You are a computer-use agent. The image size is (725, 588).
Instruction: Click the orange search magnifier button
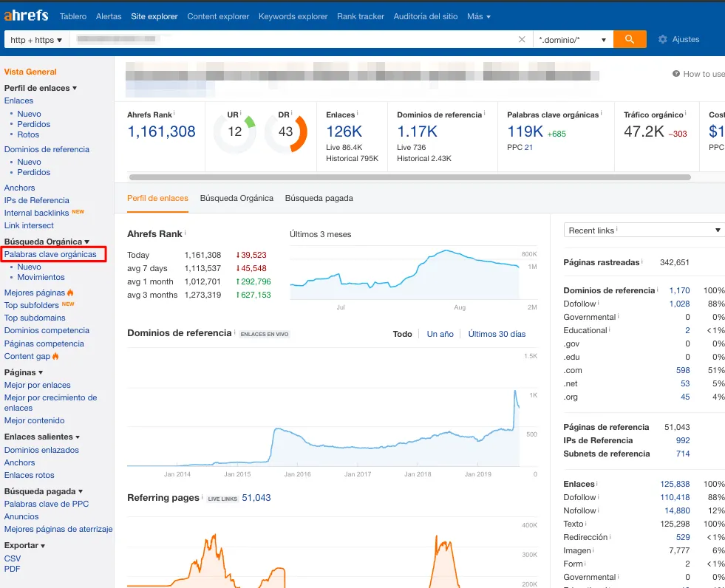click(629, 39)
